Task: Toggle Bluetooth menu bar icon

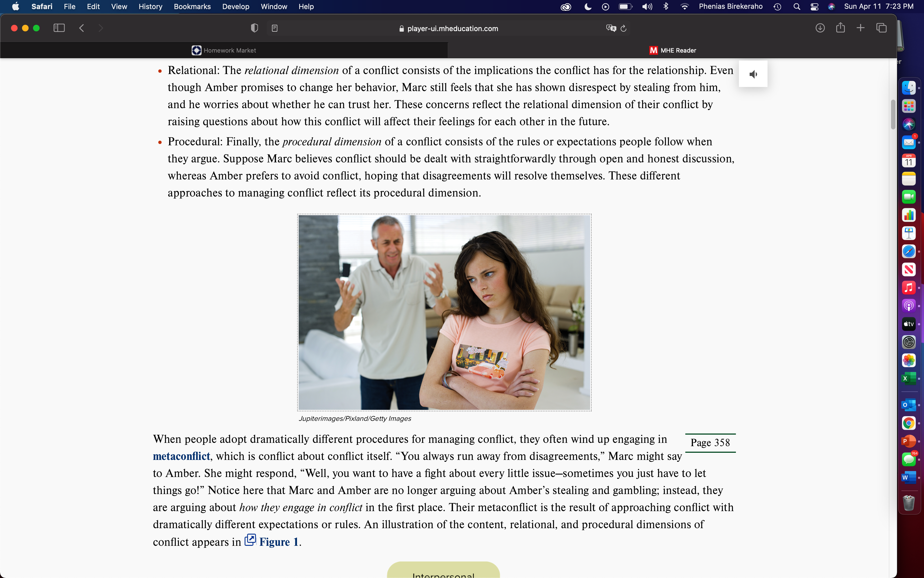Action: tap(666, 7)
